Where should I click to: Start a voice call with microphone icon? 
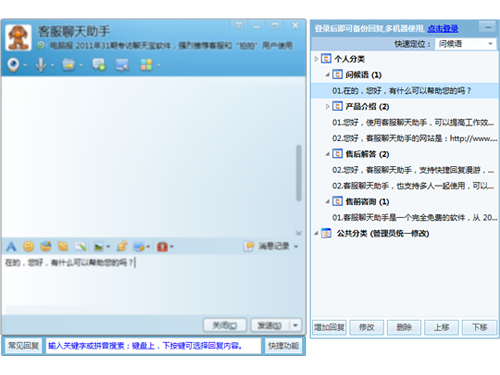click(x=41, y=65)
